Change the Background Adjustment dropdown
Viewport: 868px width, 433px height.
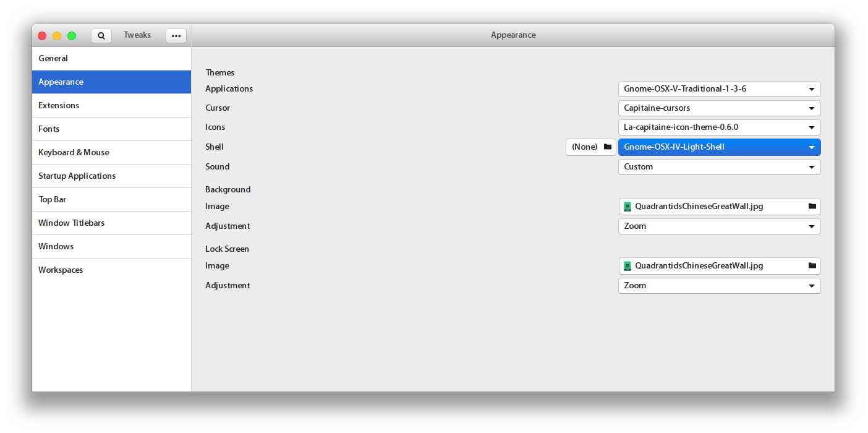pyautogui.click(x=719, y=226)
